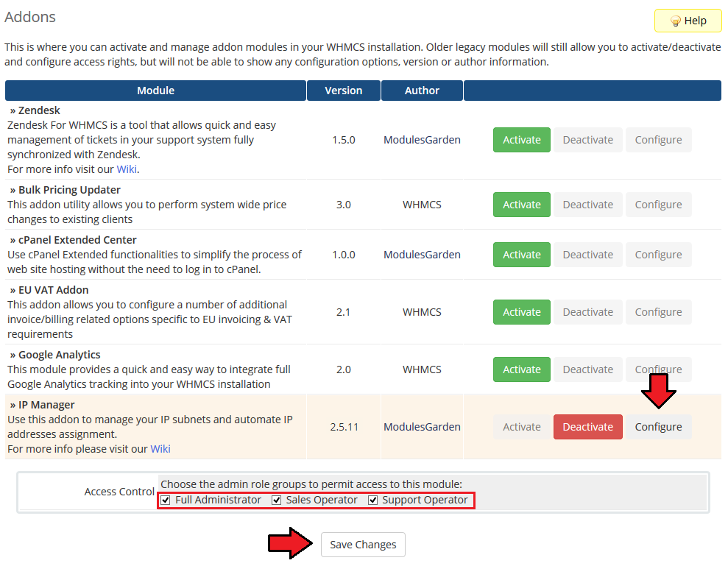Click Deactivate for Google Analytics

[x=588, y=369]
